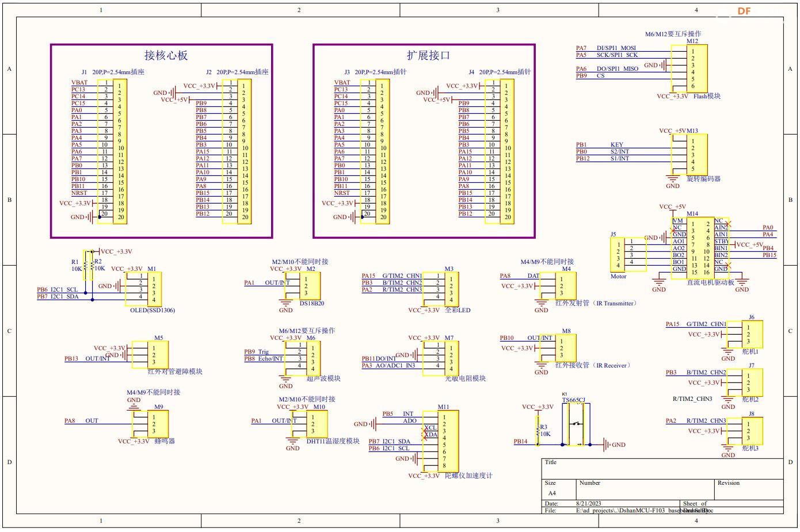The image size is (800, 532).
Task: Click the standalone R/TIM2_CHN3 text by J7
Action: tap(692, 399)
